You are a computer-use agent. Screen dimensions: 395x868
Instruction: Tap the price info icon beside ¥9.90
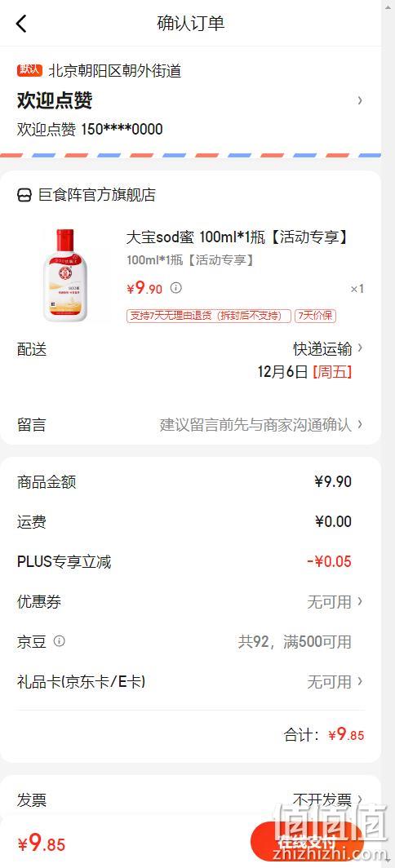(x=175, y=288)
